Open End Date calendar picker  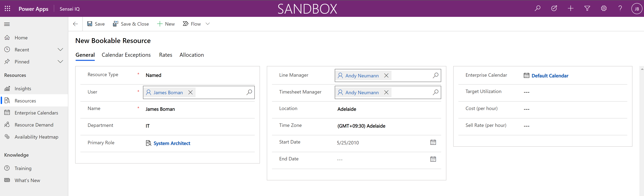point(433,159)
